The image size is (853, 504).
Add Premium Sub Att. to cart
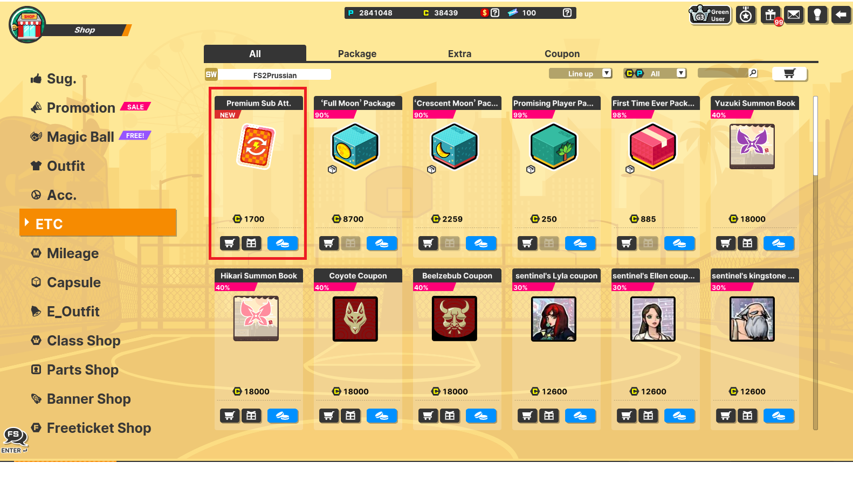coord(230,243)
